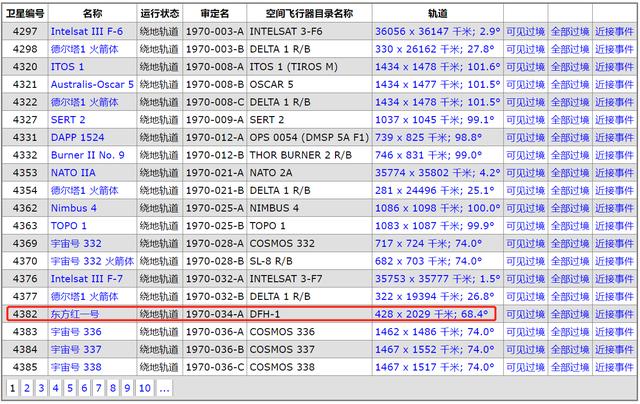
Task: Open the Burner II No. 9 link
Action: coord(88,155)
